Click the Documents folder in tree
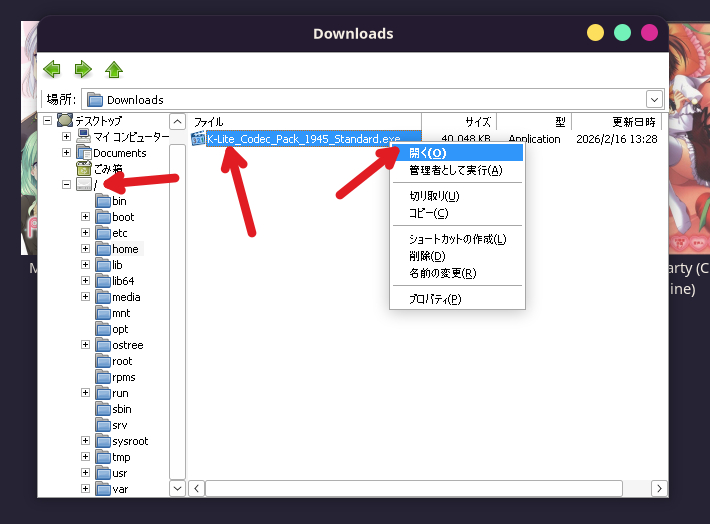This screenshot has width=710, height=524. point(119,153)
